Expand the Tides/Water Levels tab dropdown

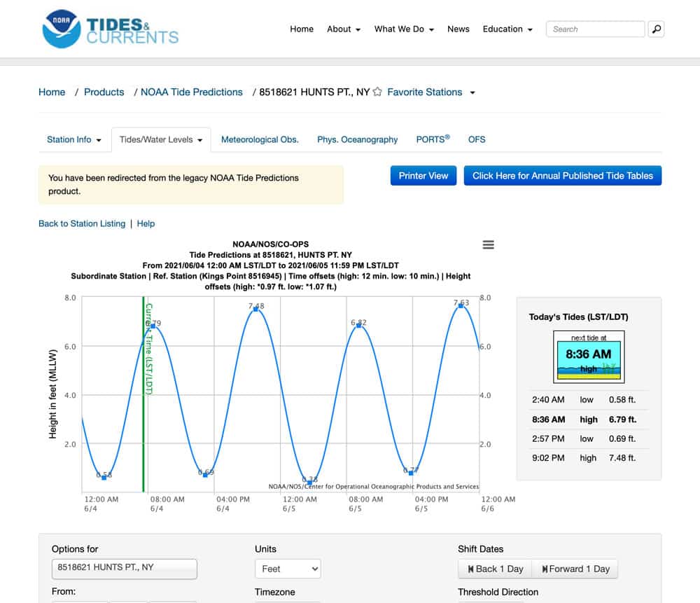pyautogui.click(x=161, y=140)
